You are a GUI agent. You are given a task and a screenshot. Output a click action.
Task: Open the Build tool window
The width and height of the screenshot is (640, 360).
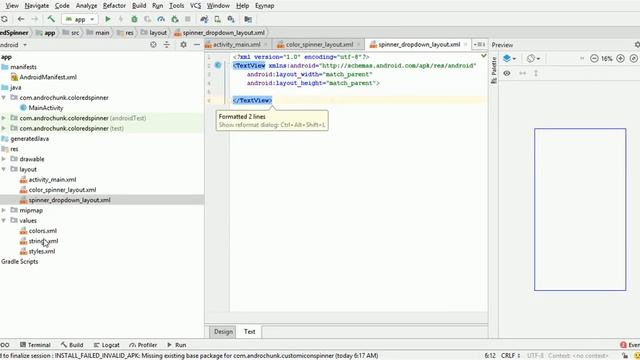72,345
